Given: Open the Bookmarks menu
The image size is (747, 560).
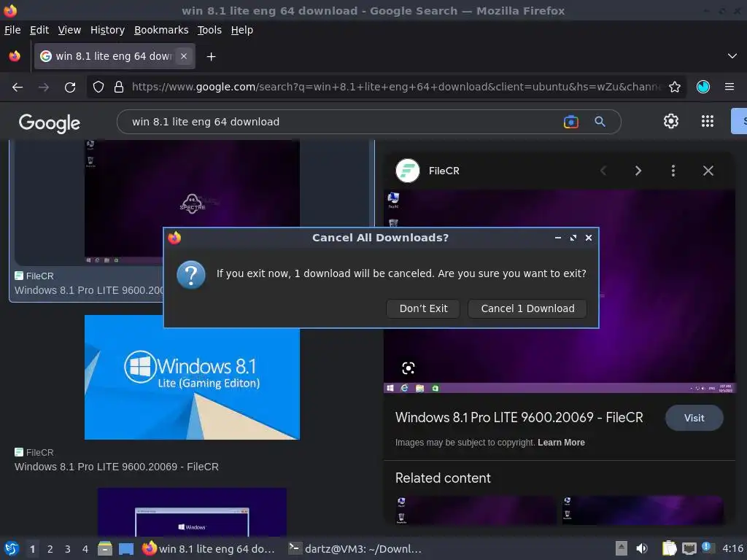Looking at the screenshot, I should tap(161, 30).
